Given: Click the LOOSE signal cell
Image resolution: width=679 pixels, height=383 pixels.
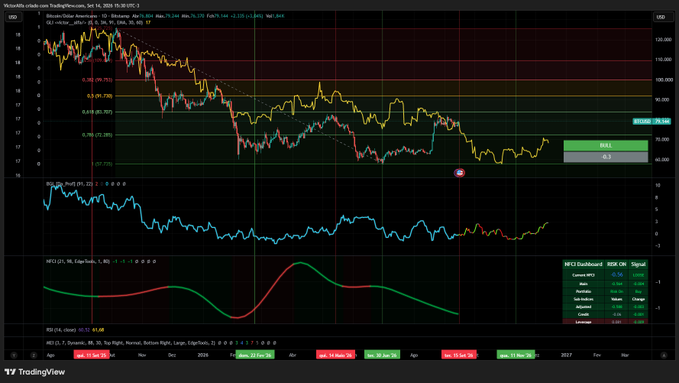Looking at the screenshot, I should 638,275.
